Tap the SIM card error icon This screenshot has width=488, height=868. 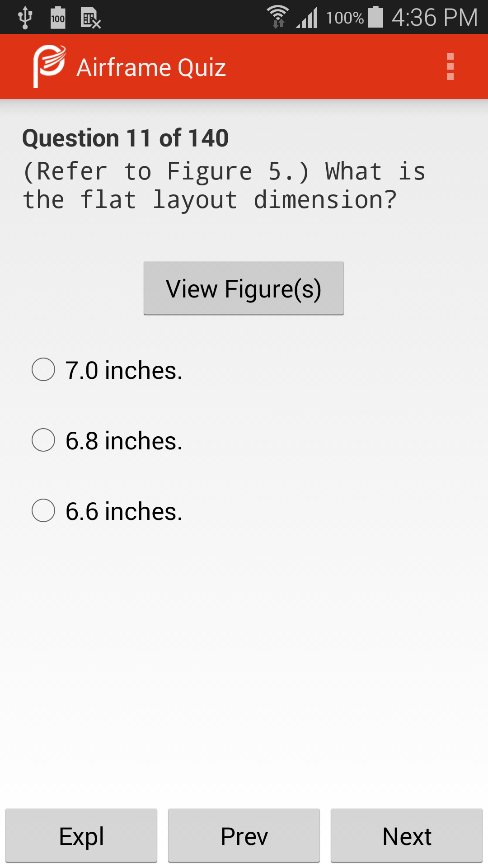coord(90,18)
